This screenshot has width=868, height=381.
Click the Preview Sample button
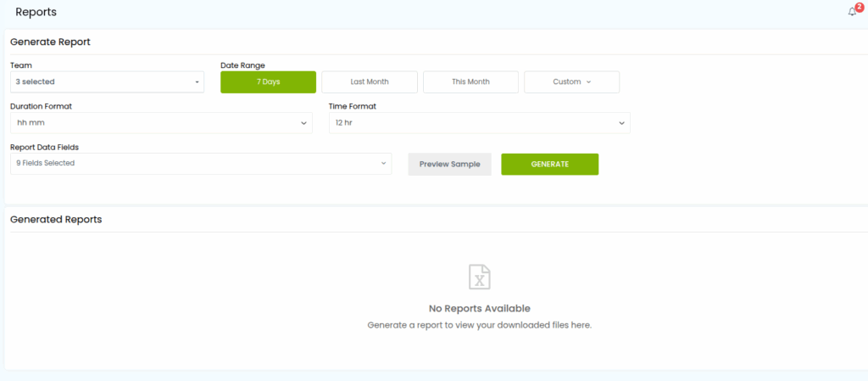click(449, 164)
